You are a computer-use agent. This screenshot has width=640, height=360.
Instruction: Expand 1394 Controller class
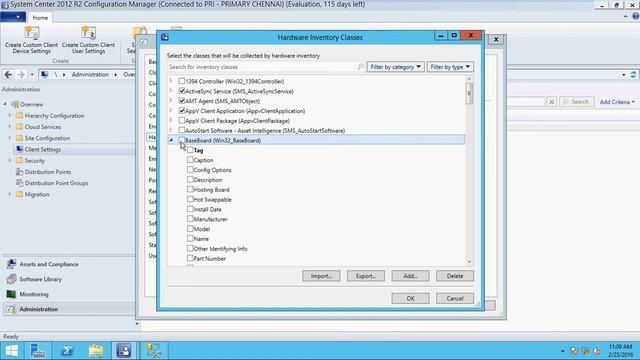coord(171,81)
